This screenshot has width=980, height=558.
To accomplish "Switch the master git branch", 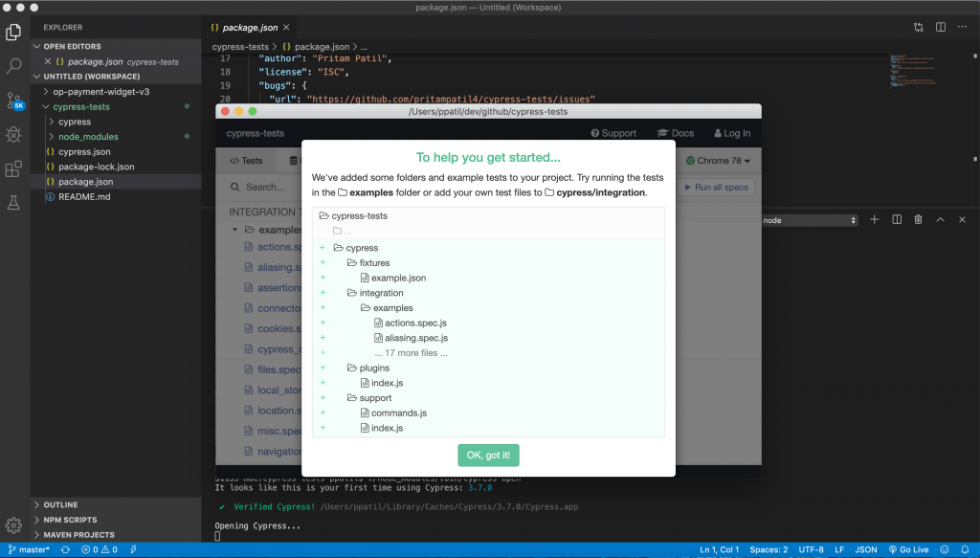I will [x=29, y=550].
